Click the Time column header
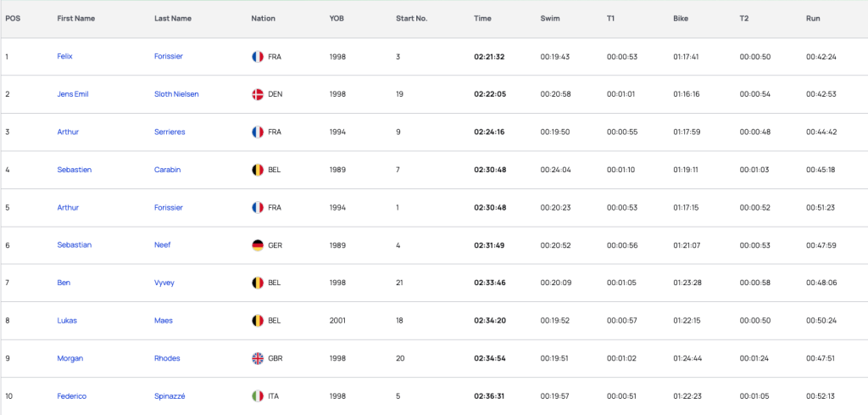Image resolution: width=868 pixels, height=415 pixels. pyautogui.click(x=482, y=19)
